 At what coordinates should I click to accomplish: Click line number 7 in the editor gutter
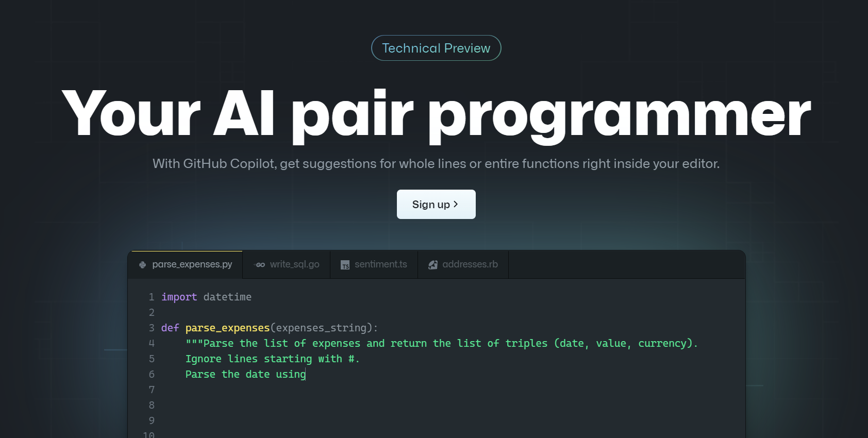[x=152, y=390]
